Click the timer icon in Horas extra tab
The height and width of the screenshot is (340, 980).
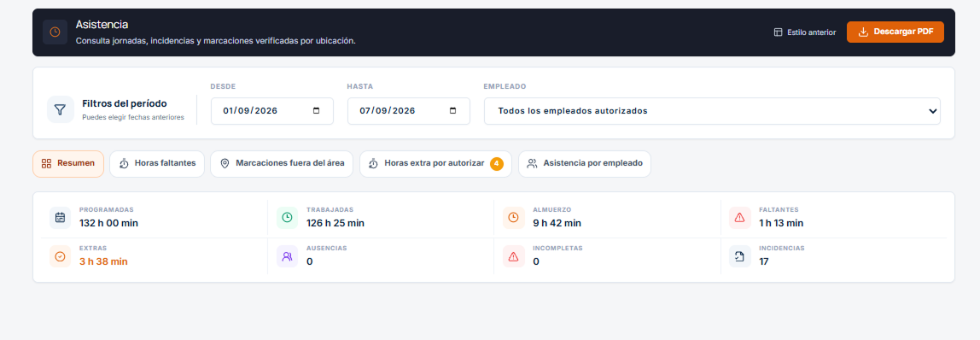(373, 164)
